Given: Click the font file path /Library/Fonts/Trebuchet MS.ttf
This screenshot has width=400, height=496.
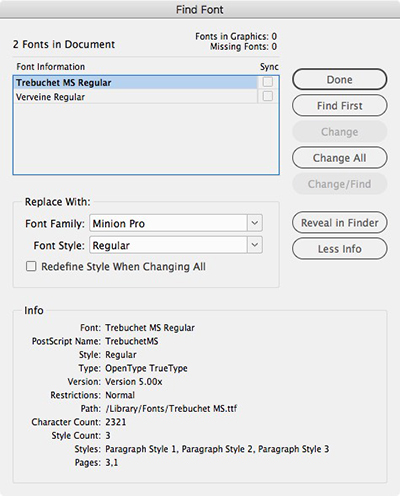Looking at the screenshot, I should point(171,409).
